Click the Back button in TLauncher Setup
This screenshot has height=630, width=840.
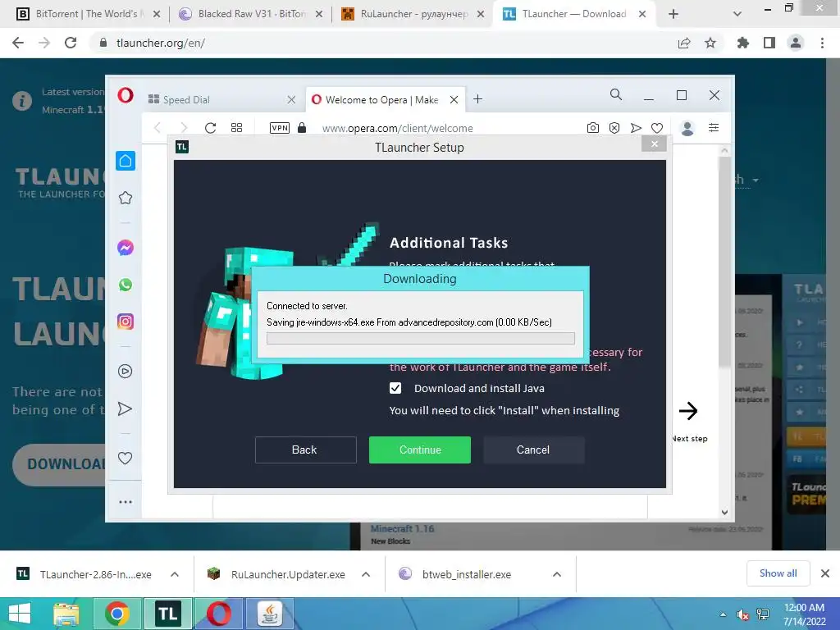pos(305,450)
